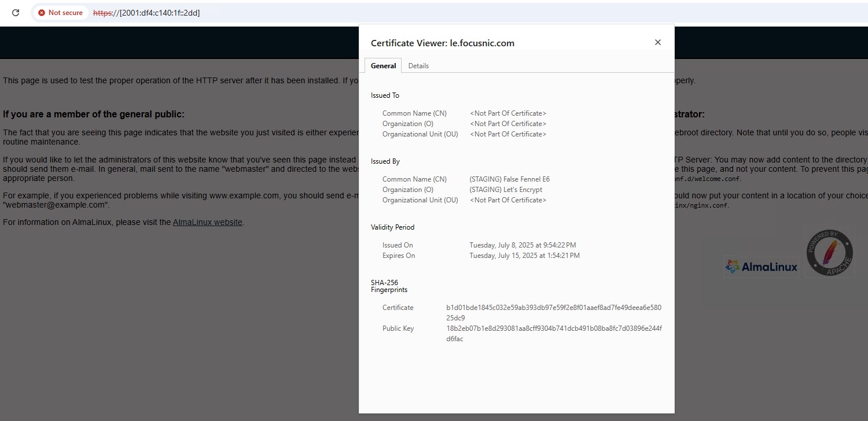Viewport: 868px width, 421px height.
Task: Open the AlmaLinux website link
Action: tap(207, 222)
